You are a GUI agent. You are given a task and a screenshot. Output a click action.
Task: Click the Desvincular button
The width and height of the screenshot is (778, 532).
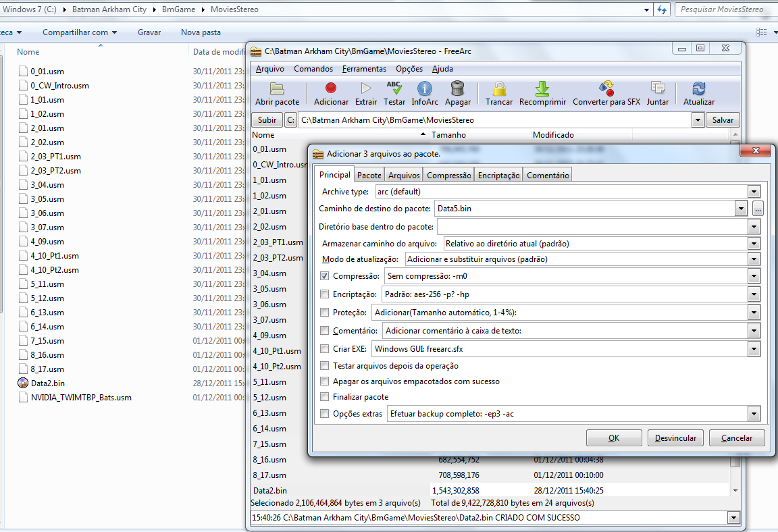[675, 437]
